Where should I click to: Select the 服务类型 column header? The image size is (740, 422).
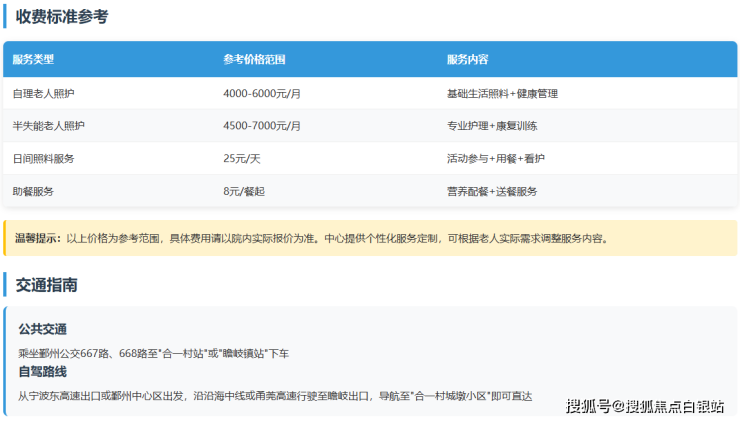[34, 60]
